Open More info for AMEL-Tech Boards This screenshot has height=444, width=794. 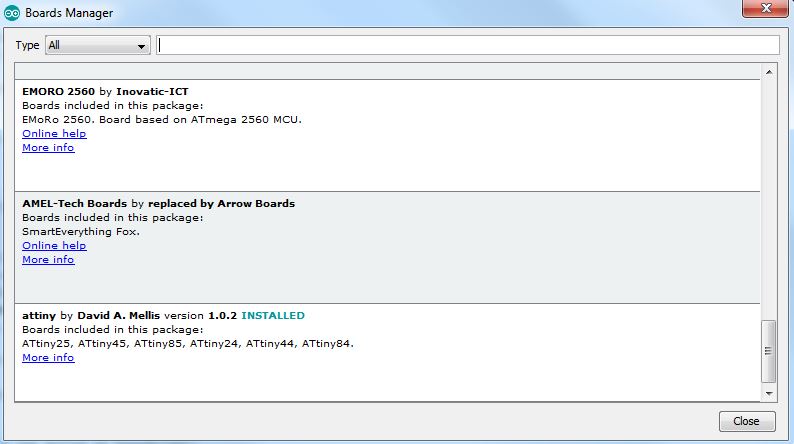click(48, 260)
